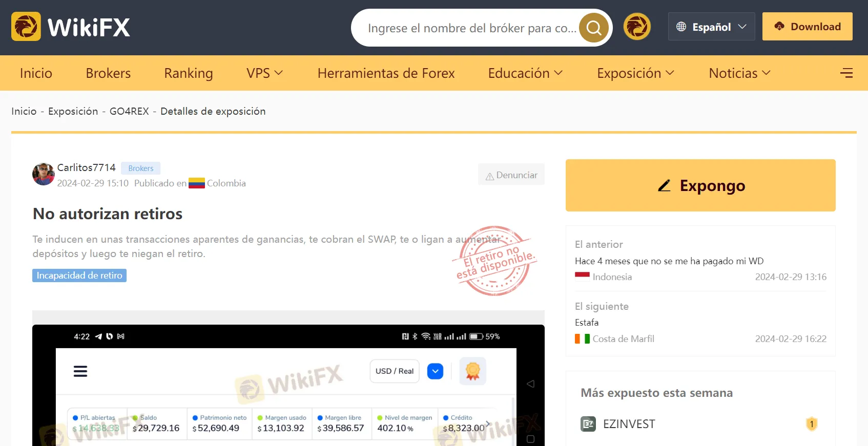Open Herramientas de Forex
Viewport: 868px width, 446px height.
386,73
